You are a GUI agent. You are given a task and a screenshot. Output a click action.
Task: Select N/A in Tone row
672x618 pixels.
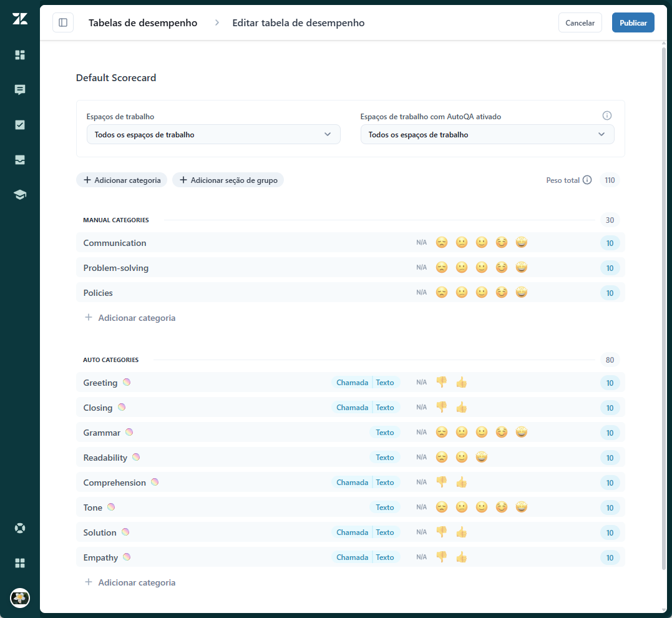[421, 507]
